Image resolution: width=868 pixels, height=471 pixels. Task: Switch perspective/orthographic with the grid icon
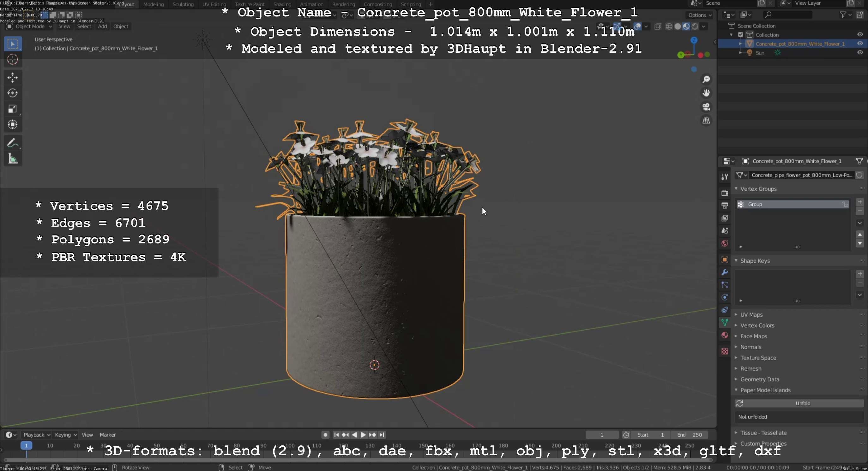coord(706,121)
